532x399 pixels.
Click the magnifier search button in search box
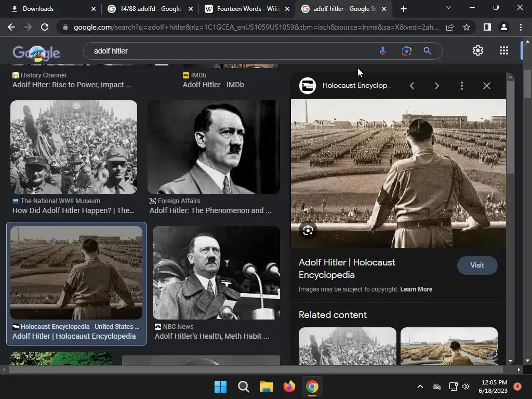pos(427,51)
